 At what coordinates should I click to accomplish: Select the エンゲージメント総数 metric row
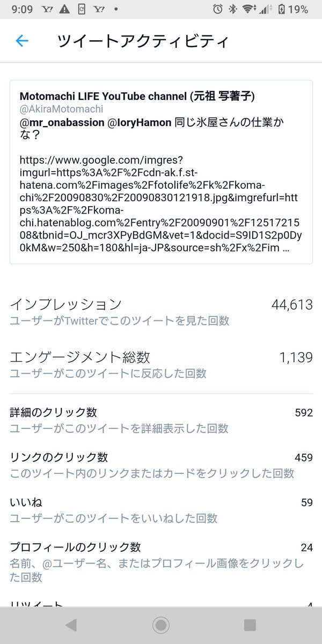[x=161, y=364]
